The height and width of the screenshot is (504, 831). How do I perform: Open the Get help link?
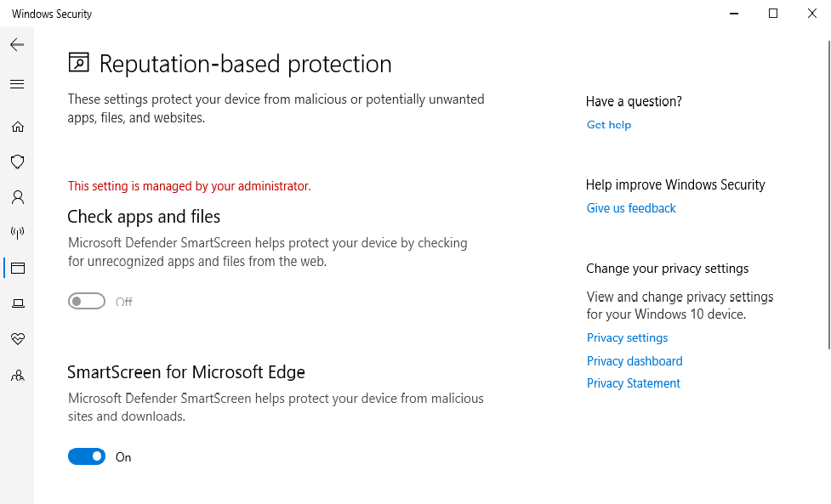[608, 124]
